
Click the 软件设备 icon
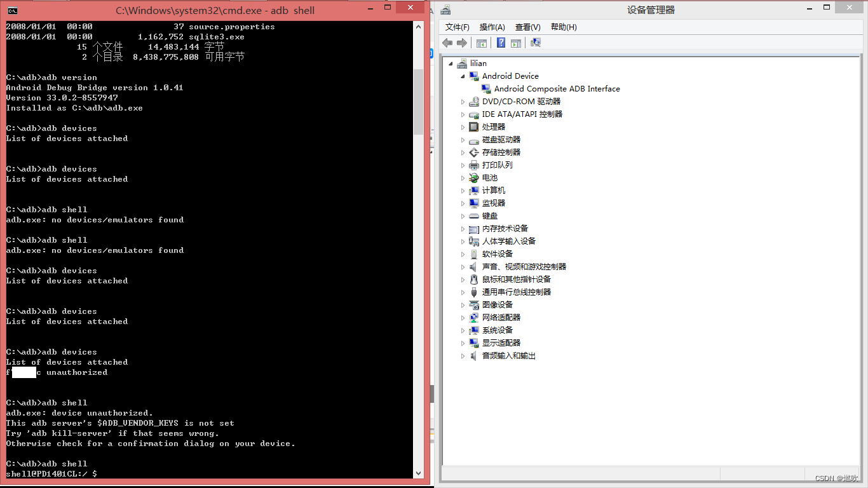474,254
